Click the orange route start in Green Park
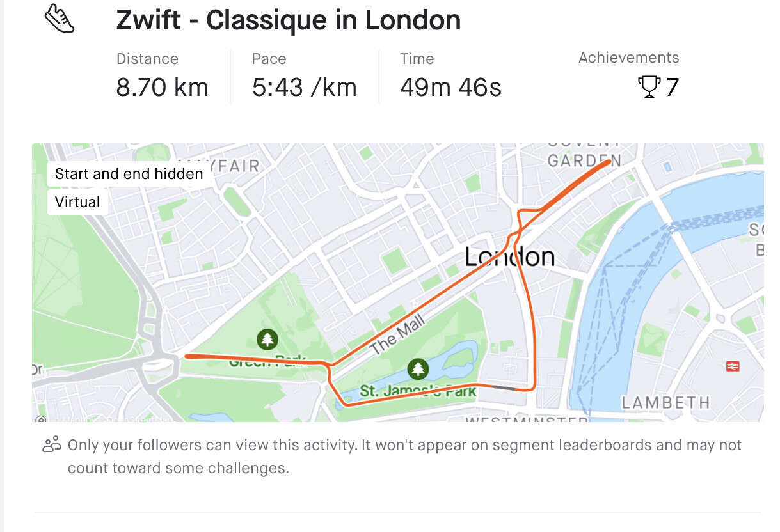The height and width of the screenshot is (532, 780). click(x=187, y=356)
